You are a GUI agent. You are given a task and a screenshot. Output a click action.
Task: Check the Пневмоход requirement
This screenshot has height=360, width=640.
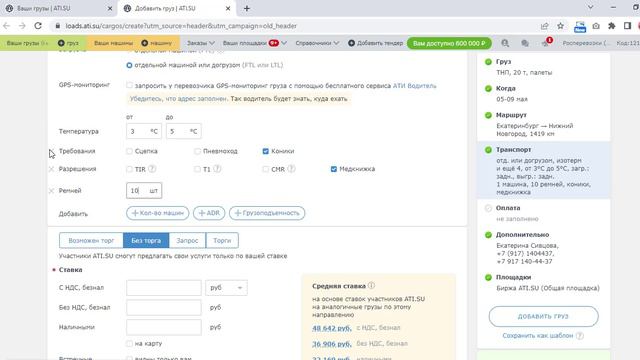(198, 151)
